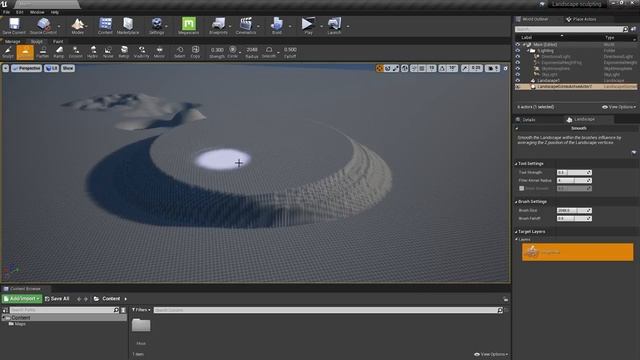Open the Edit menu

pos(20,12)
